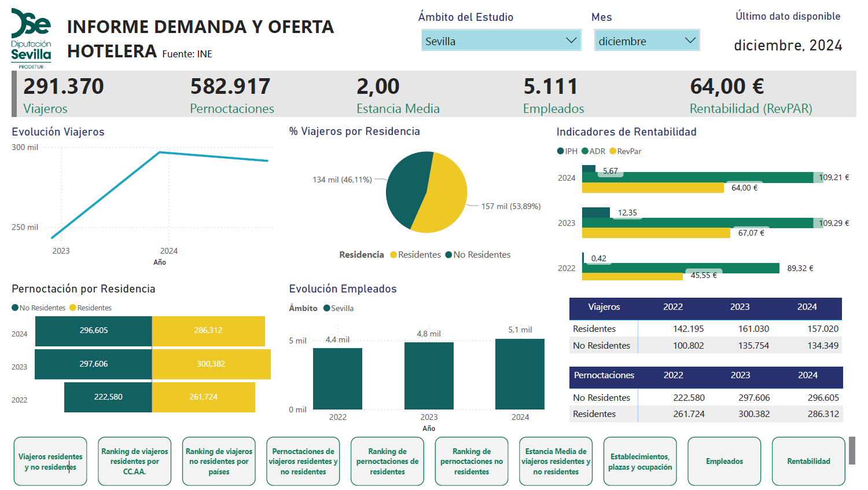Click the IPH legend marker
This screenshot has width=868, height=490.
560,151
